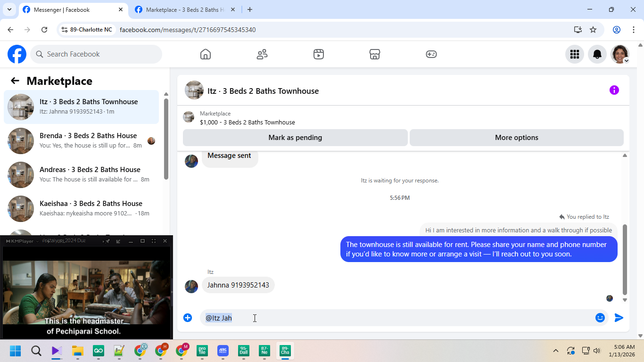Image resolution: width=644 pixels, height=362 pixels.
Task: Open the Video (Watch) icon
Action: [x=318, y=54]
